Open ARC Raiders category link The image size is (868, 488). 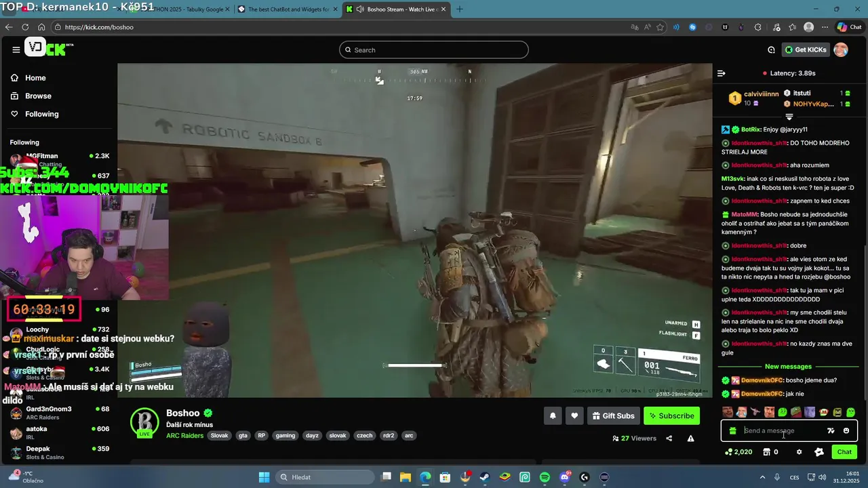184,436
